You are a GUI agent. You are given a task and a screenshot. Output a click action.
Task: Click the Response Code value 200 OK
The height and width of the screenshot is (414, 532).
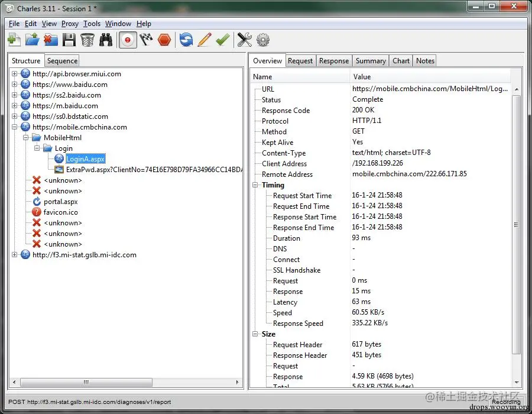(x=363, y=110)
